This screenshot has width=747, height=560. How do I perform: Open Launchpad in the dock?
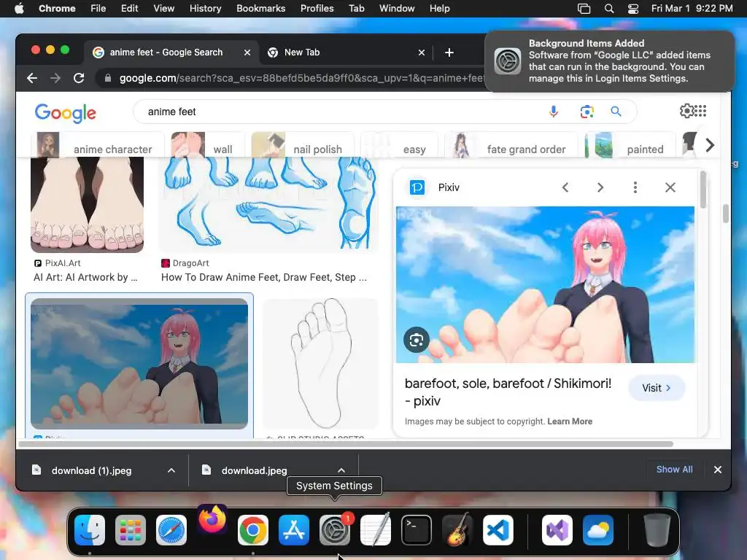click(130, 529)
